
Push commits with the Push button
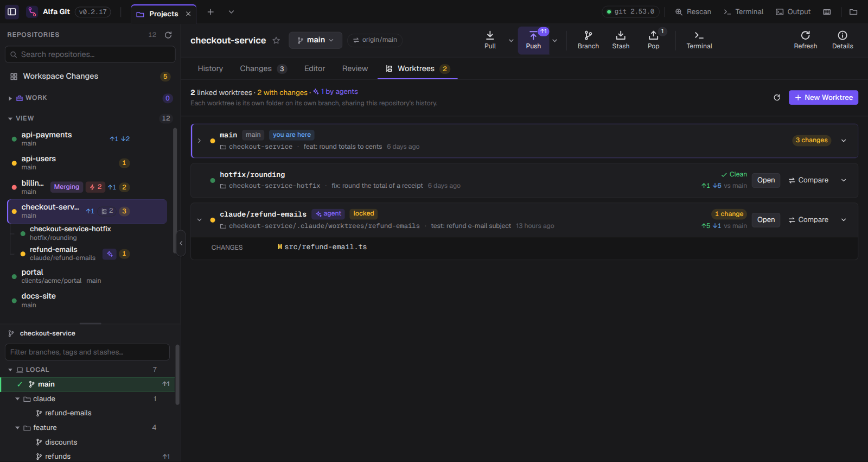(x=533, y=40)
